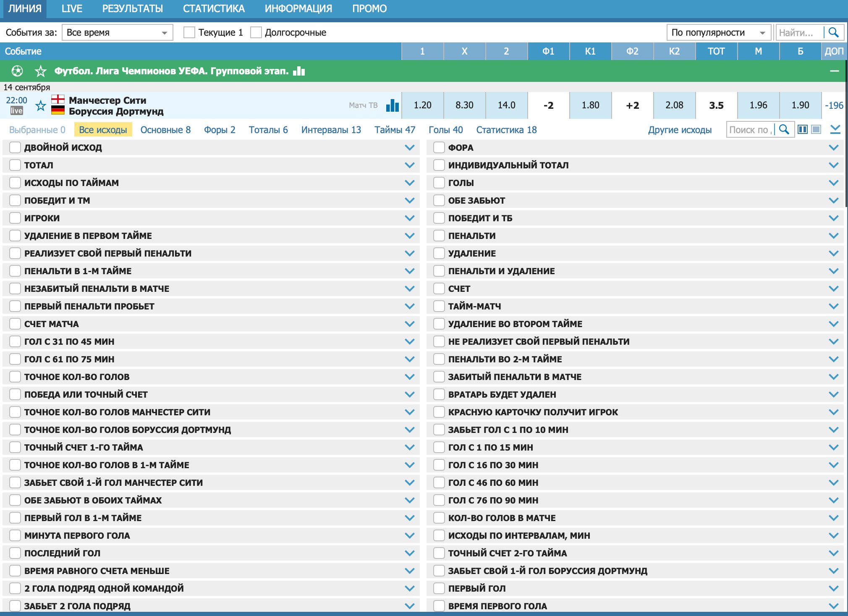
Task: Tick the ДВОЙНОЙ ИСХОД market checkbox
Action: pos(15,147)
